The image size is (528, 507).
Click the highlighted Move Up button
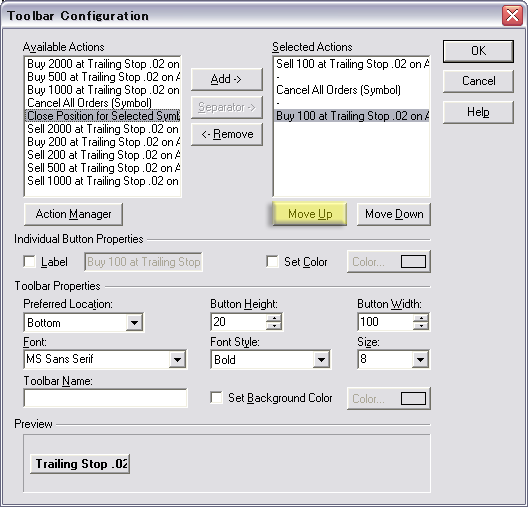pos(310,214)
